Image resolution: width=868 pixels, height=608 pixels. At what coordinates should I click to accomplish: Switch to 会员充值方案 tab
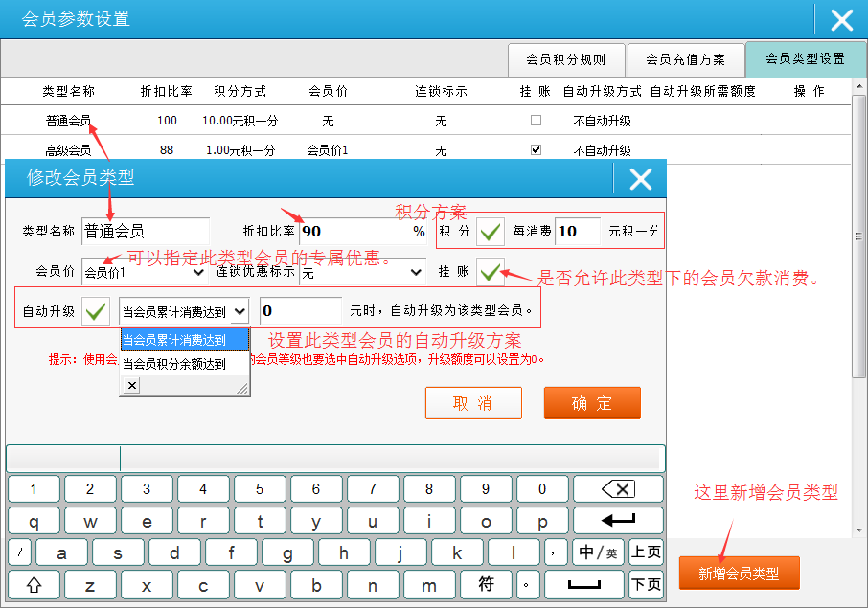[x=685, y=59]
